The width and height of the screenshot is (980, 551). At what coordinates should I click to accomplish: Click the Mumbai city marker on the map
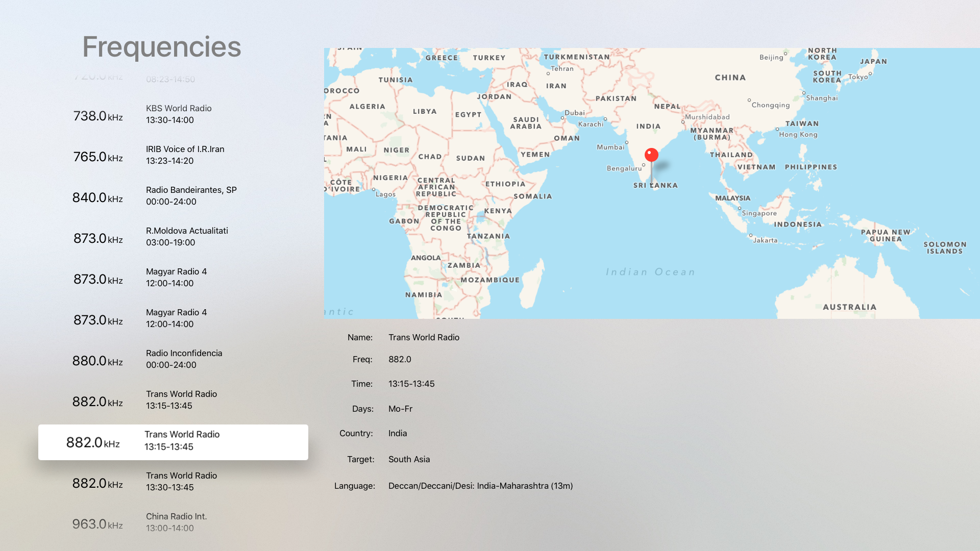pyautogui.click(x=627, y=142)
